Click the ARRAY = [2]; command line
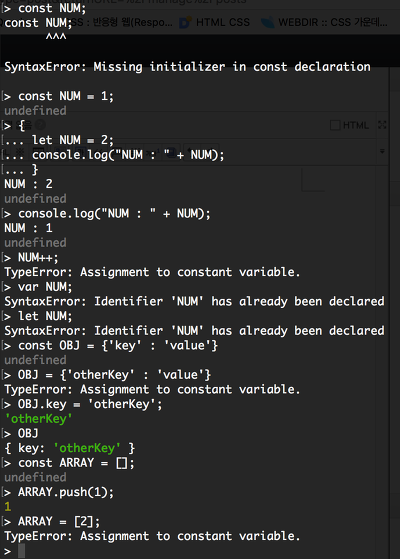 (59, 522)
